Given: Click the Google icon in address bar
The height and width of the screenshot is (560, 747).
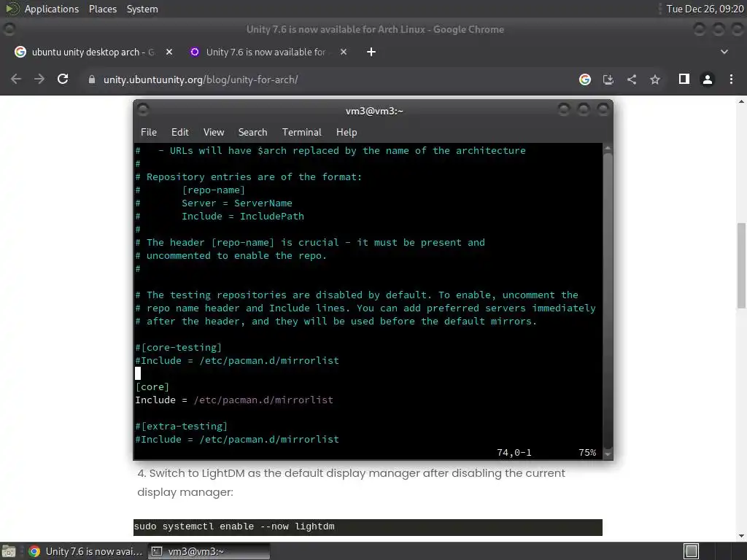Looking at the screenshot, I should (585, 79).
